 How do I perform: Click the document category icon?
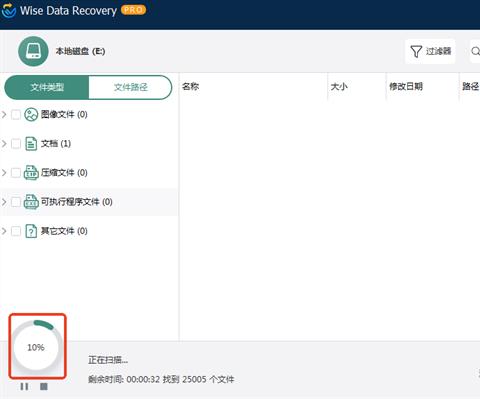31,144
